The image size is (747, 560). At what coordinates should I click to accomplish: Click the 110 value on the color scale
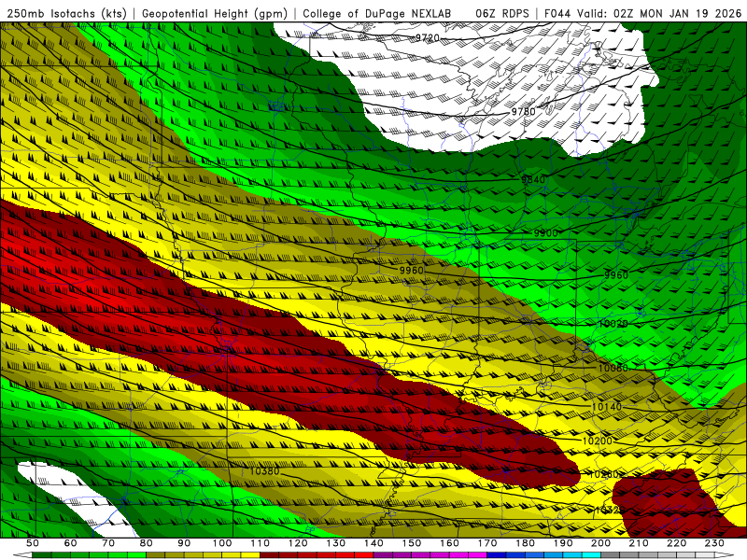pos(260,543)
